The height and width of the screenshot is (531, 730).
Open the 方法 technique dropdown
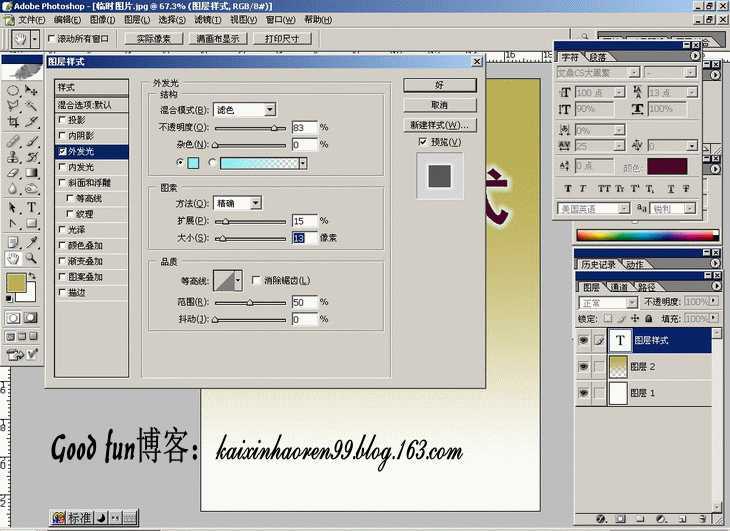click(x=255, y=203)
